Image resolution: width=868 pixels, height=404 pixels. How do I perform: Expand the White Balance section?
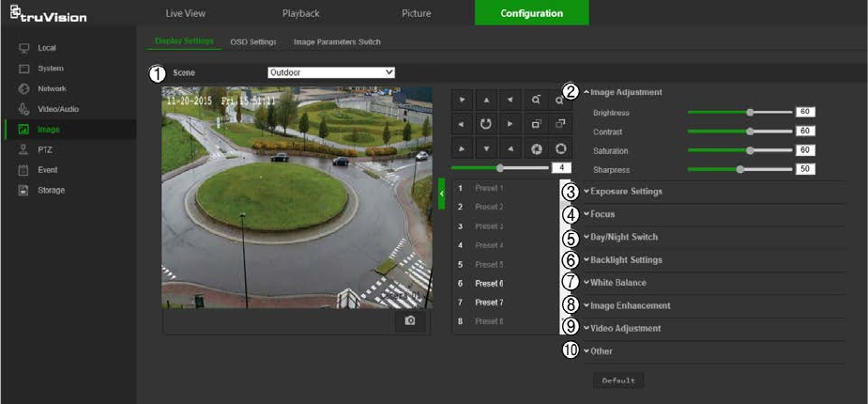pyautogui.click(x=617, y=283)
